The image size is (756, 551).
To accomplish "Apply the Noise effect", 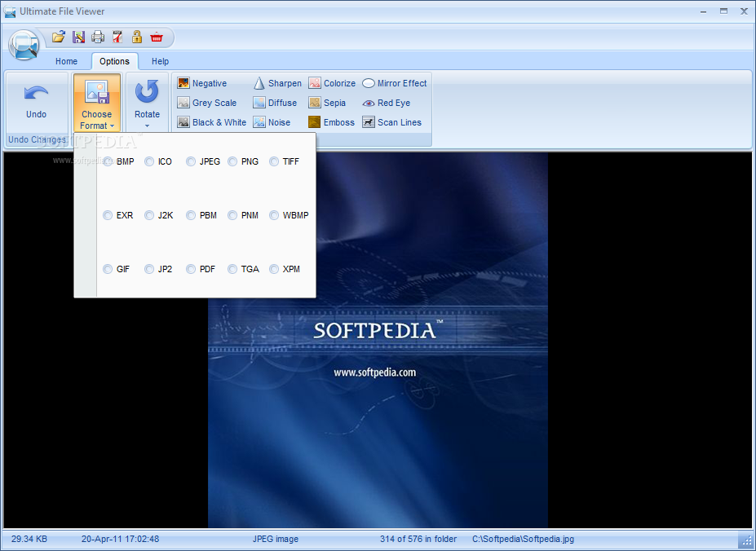I will pos(272,122).
